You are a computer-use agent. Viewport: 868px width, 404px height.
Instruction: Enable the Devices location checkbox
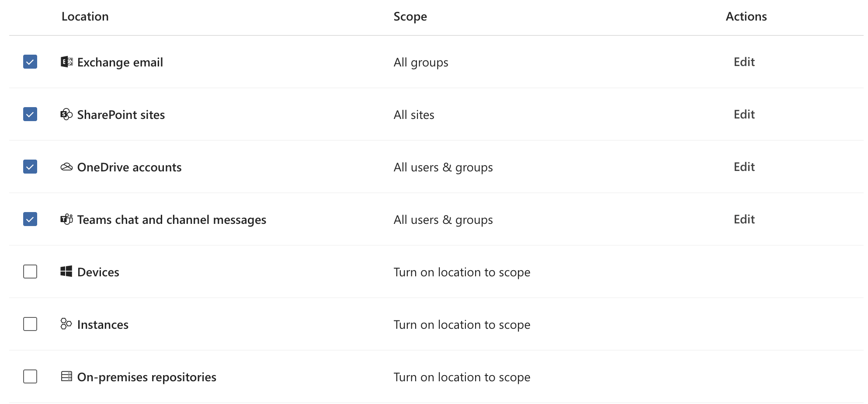(x=30, y=272)
